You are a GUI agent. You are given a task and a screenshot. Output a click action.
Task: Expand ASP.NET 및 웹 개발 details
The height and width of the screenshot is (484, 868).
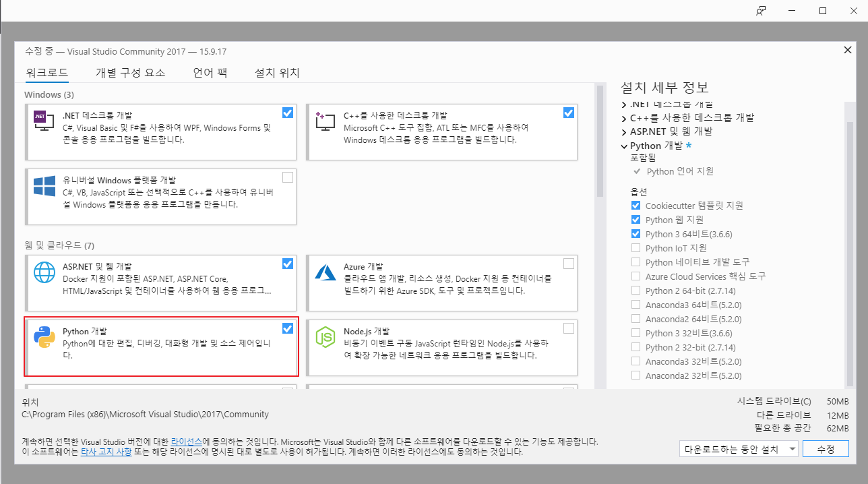[x=624, y=131]
